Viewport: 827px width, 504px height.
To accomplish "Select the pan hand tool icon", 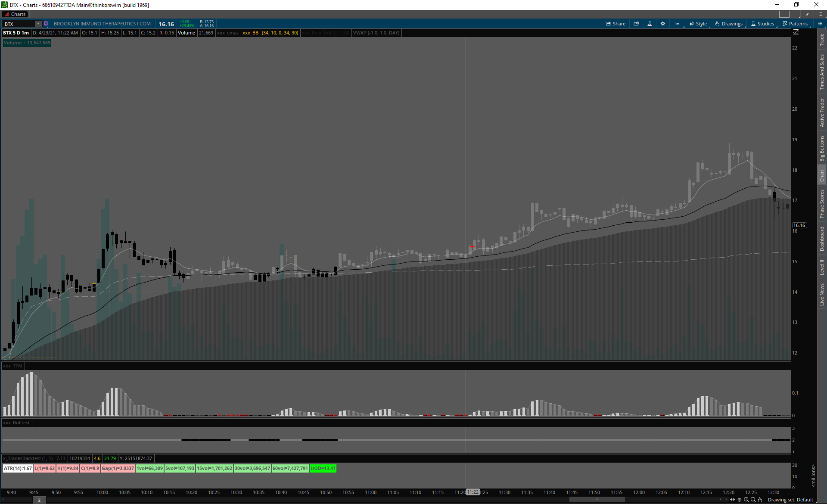I will tap(760, 500).
